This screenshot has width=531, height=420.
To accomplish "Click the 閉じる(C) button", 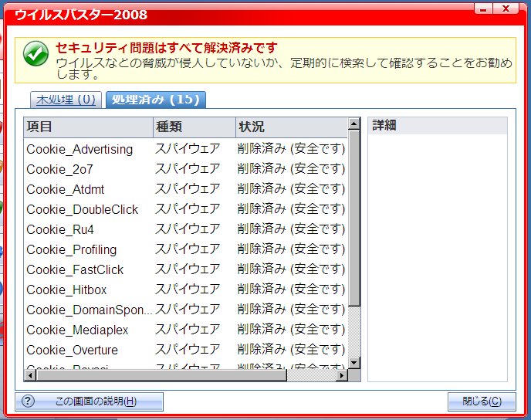I will coord(482,401).
